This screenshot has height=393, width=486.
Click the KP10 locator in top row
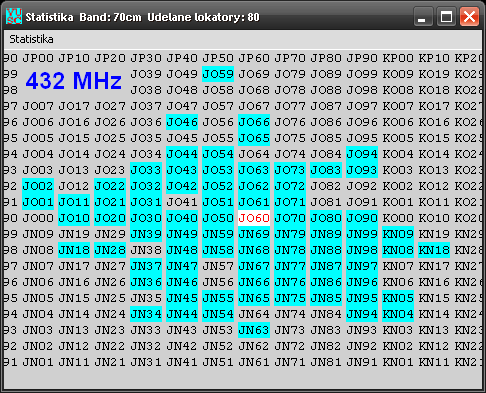coord(434,58)
